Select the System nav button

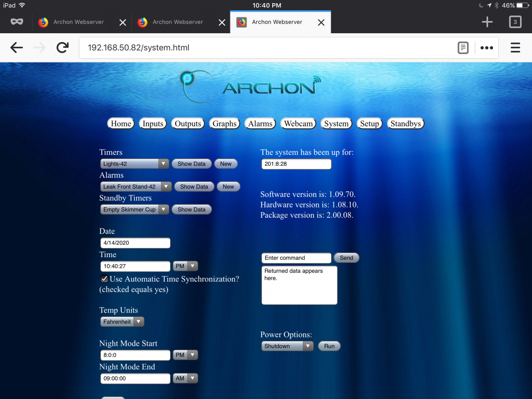coord(336,124)
